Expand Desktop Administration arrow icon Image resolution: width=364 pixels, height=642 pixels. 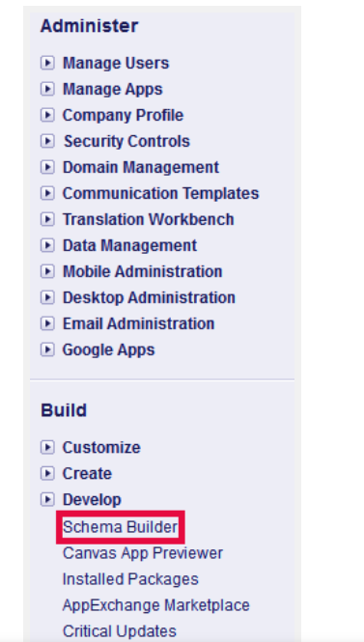coord(47,297)
